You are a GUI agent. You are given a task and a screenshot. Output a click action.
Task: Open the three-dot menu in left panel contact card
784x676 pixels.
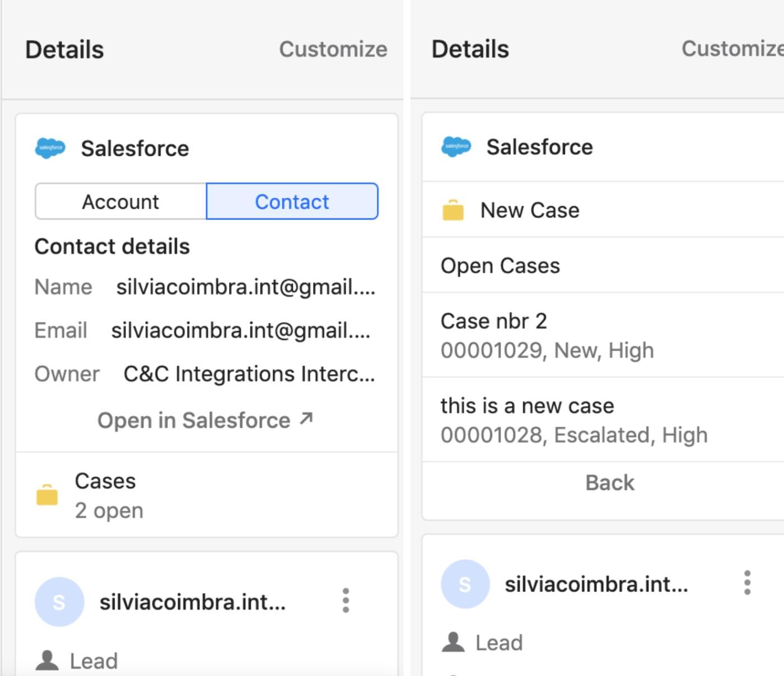[346, 600]
